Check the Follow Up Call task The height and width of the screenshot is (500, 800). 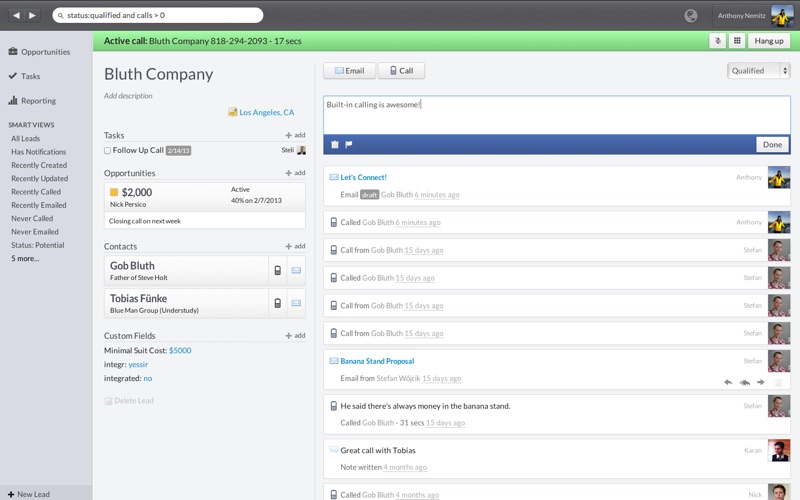coord(107,151)
